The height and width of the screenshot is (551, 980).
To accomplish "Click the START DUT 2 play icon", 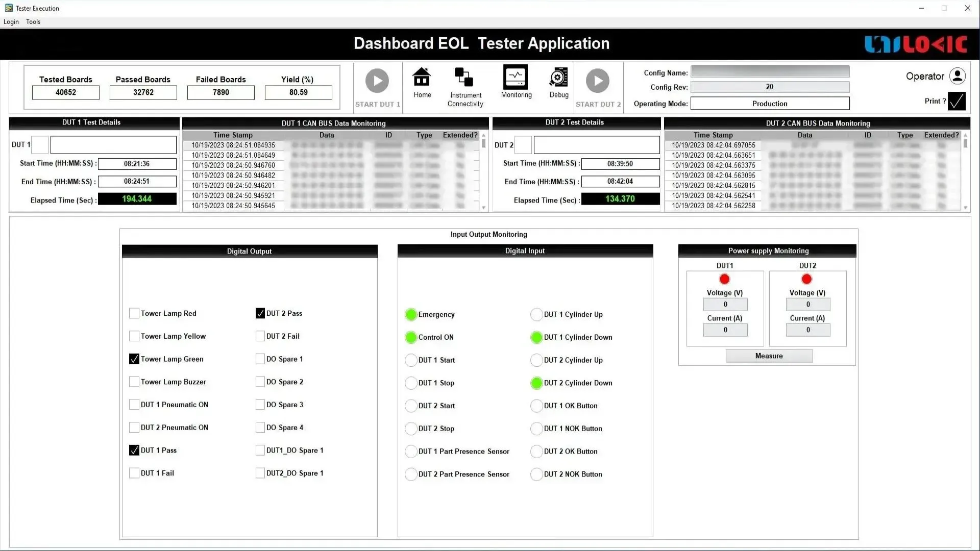I will 598,81.
